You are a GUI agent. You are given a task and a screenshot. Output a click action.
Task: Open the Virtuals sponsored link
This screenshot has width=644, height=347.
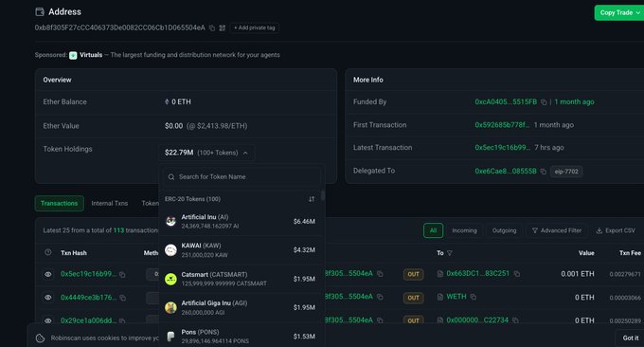(91, 55)
